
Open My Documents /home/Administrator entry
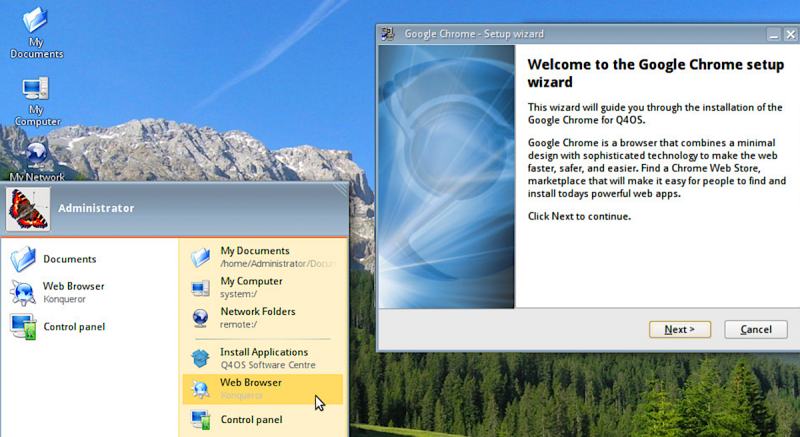click(263, 257)
